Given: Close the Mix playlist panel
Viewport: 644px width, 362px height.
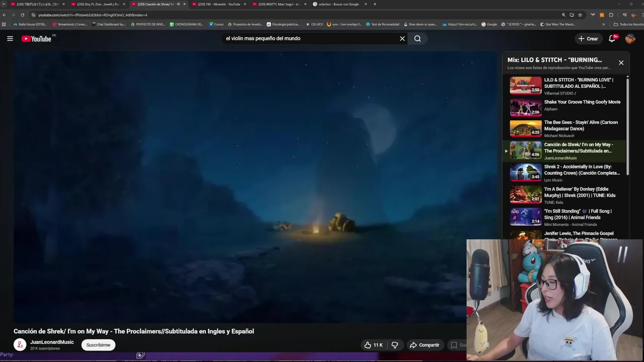Looking at the screenshot, I should [621, 63].
